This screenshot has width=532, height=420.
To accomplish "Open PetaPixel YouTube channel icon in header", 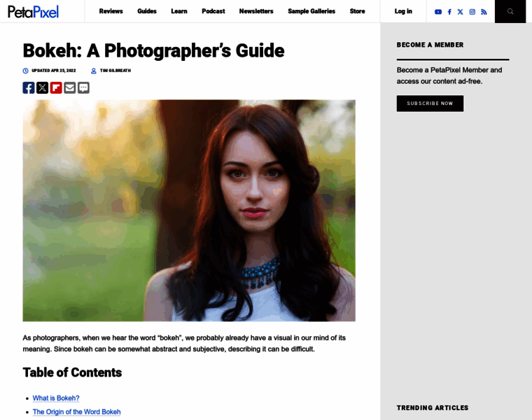I will point(438,12).
